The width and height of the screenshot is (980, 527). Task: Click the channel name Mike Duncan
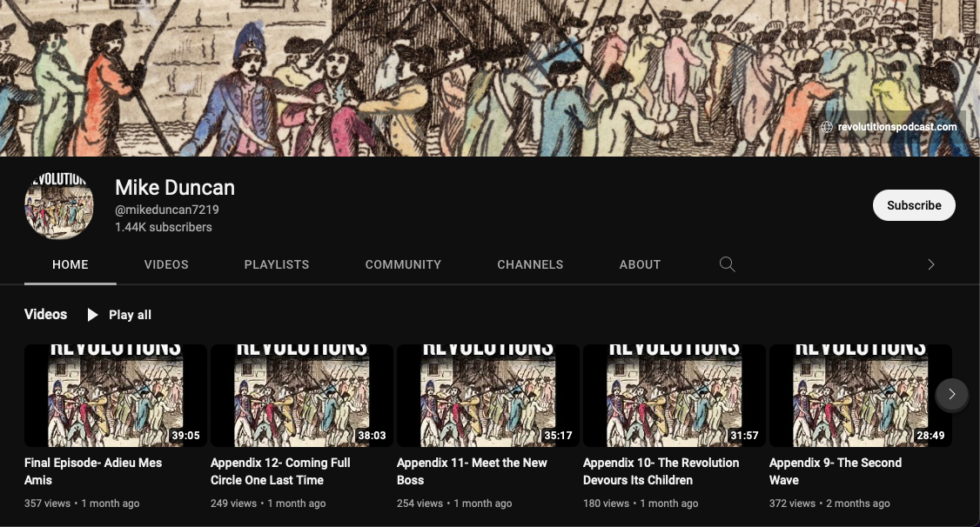coord(175,187)
